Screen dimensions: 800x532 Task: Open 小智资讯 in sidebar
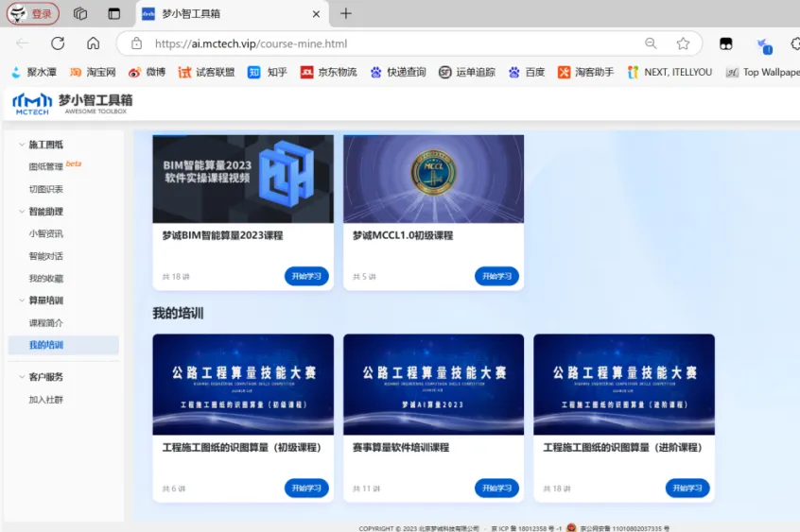(46, 233)
